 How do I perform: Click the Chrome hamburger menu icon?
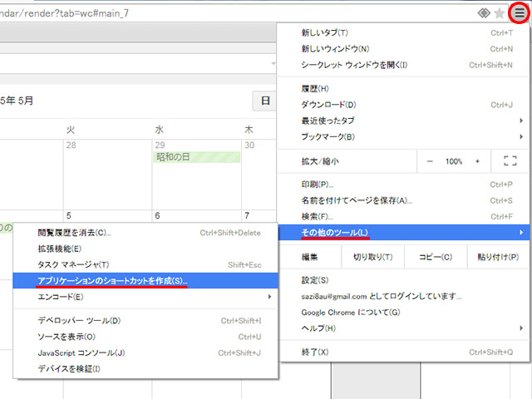[x=519, y=12]
